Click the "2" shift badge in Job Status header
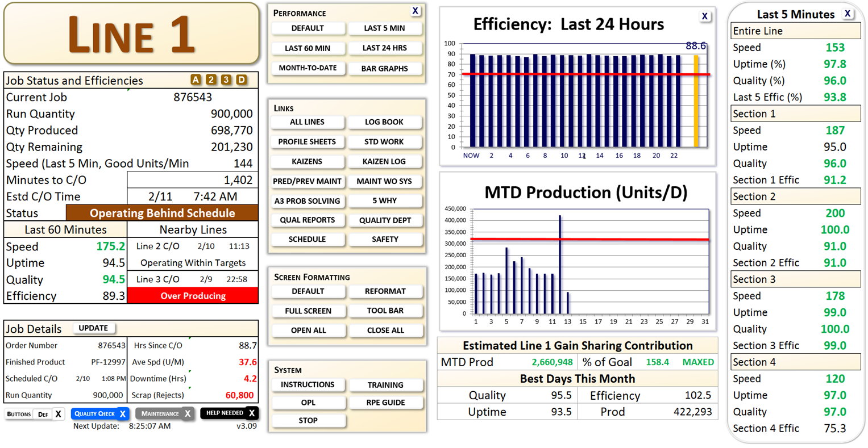 211,80
